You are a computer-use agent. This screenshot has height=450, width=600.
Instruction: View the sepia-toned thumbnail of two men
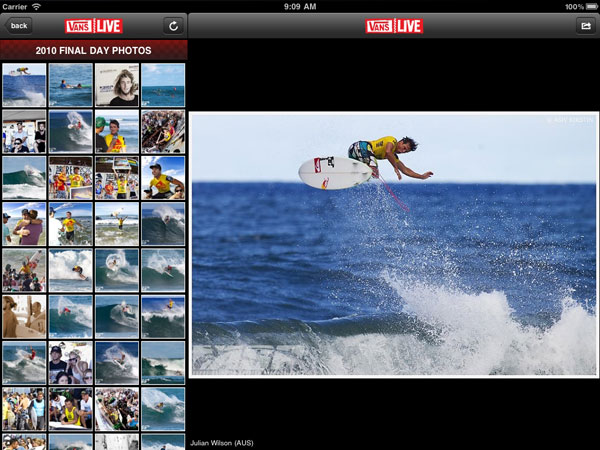24,315
